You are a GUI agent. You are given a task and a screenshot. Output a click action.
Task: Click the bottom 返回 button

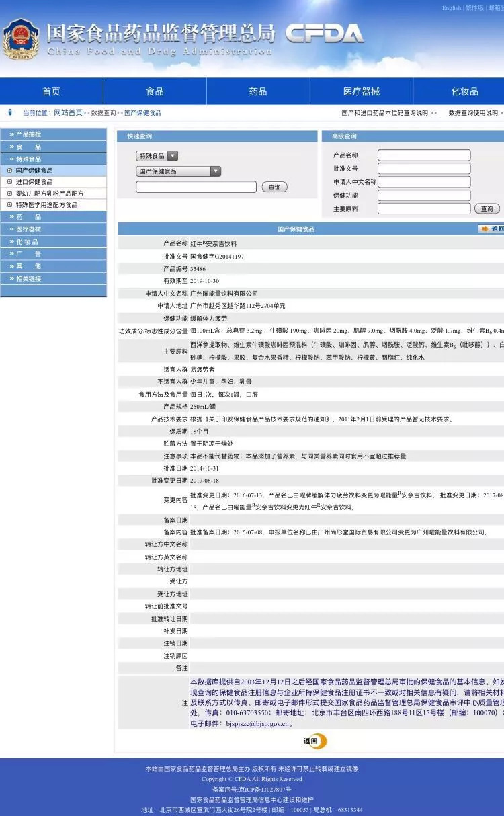pyautogui.click(x=315, y=741)
